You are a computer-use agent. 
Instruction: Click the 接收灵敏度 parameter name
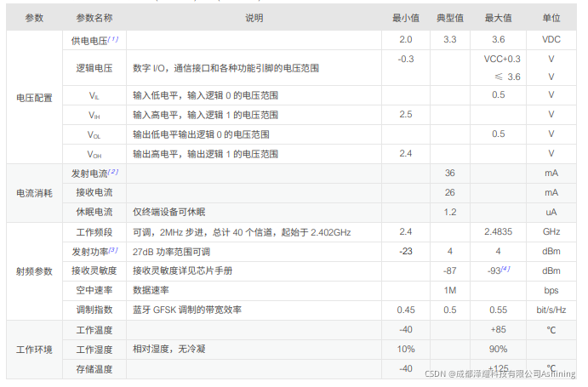94,270
